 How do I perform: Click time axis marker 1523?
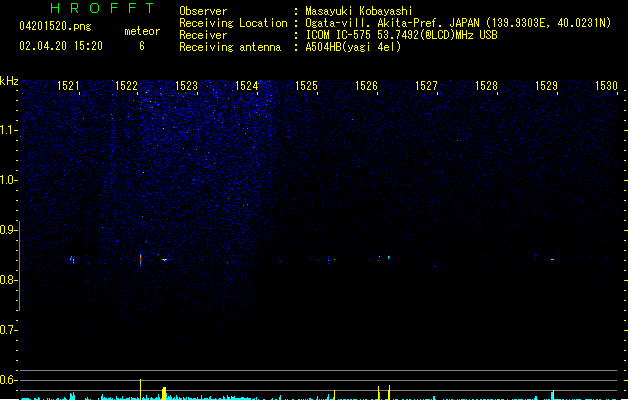point(187,86)
